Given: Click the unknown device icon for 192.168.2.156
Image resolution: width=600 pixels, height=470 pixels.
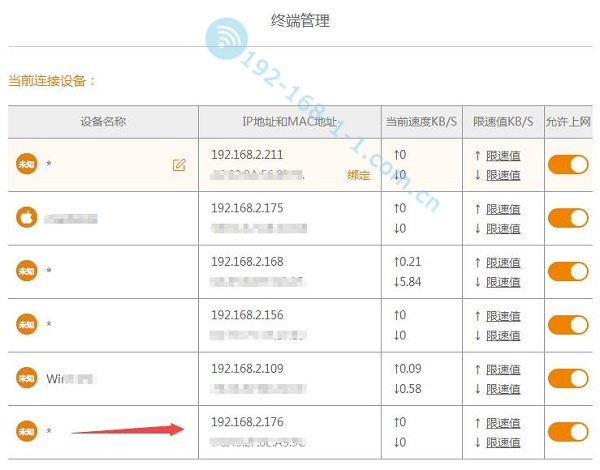Looking at the screenshot, I should point(26,325).
